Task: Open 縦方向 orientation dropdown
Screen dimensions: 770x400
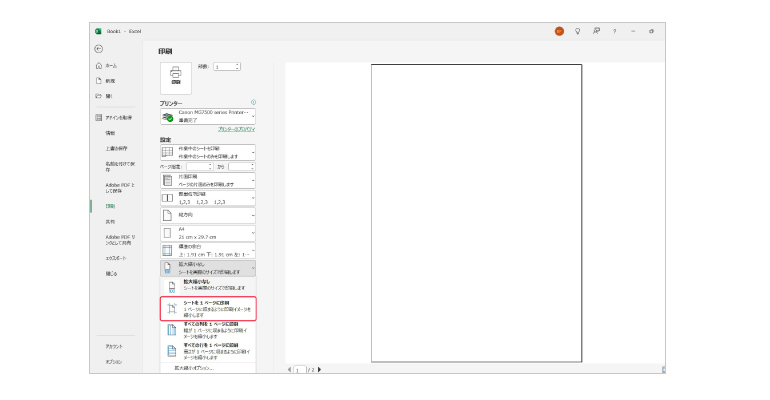Action: click(x=208, y=215)
